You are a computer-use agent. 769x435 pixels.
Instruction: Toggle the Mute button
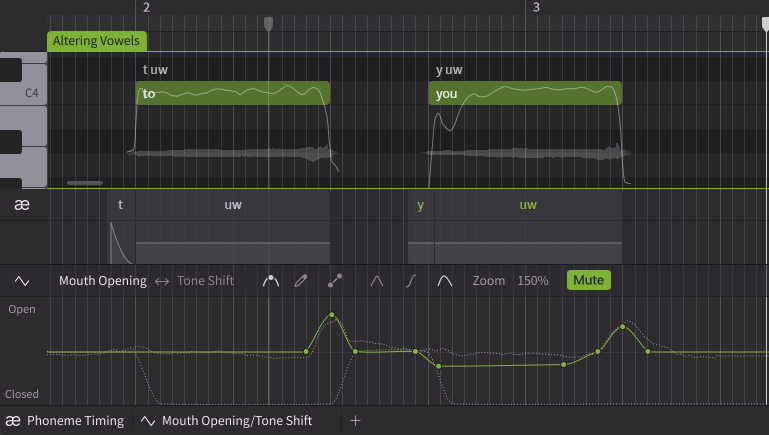click(589, 280)
